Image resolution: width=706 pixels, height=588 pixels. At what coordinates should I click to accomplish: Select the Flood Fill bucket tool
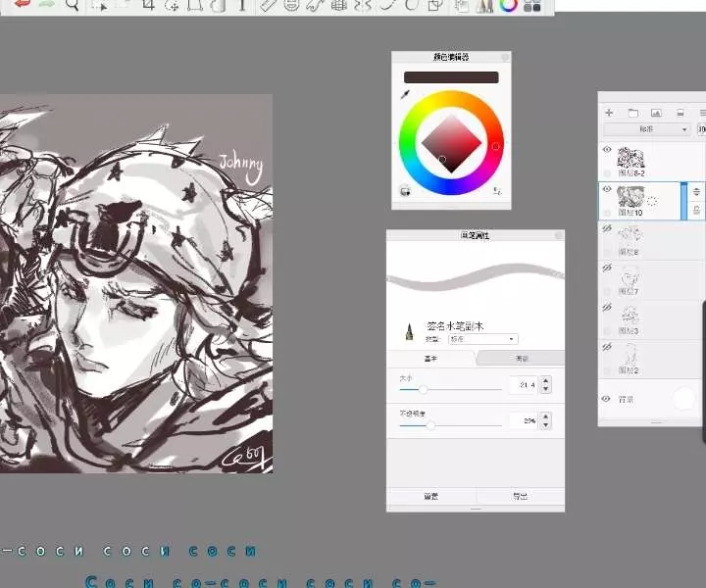pyautogui.click(x=219, y=6)
